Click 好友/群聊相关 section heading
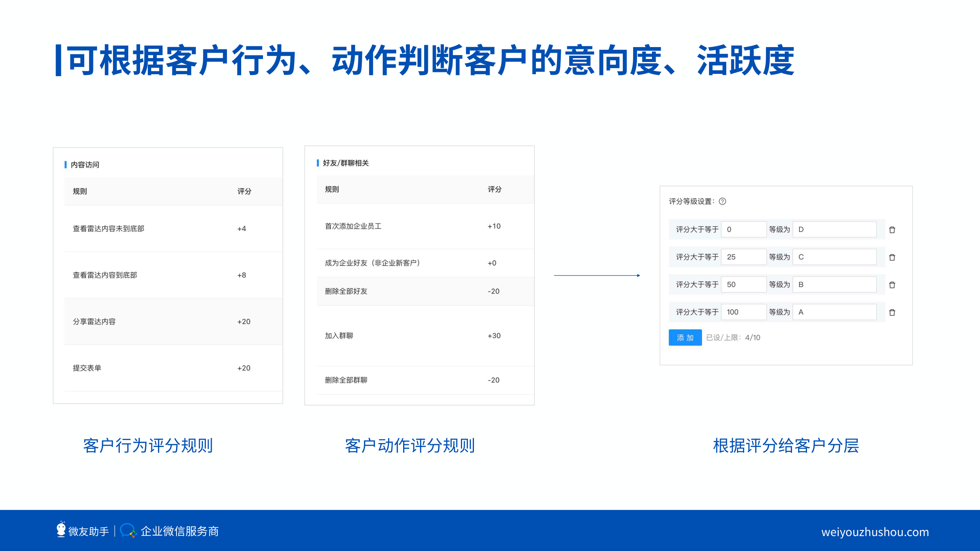The width and height of the screenshot is (980, 551). [346, 163]
